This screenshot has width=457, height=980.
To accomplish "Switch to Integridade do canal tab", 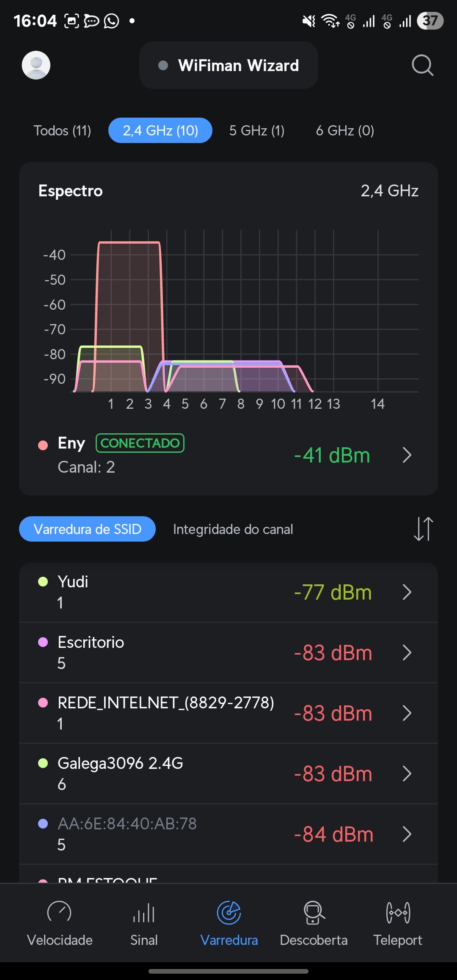I will click(233, 529).
